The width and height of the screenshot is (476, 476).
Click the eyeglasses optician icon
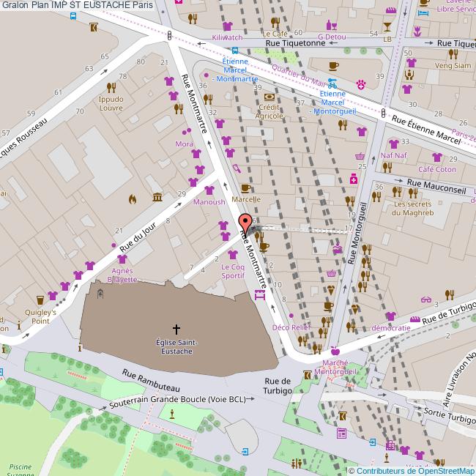click(426, 299)
